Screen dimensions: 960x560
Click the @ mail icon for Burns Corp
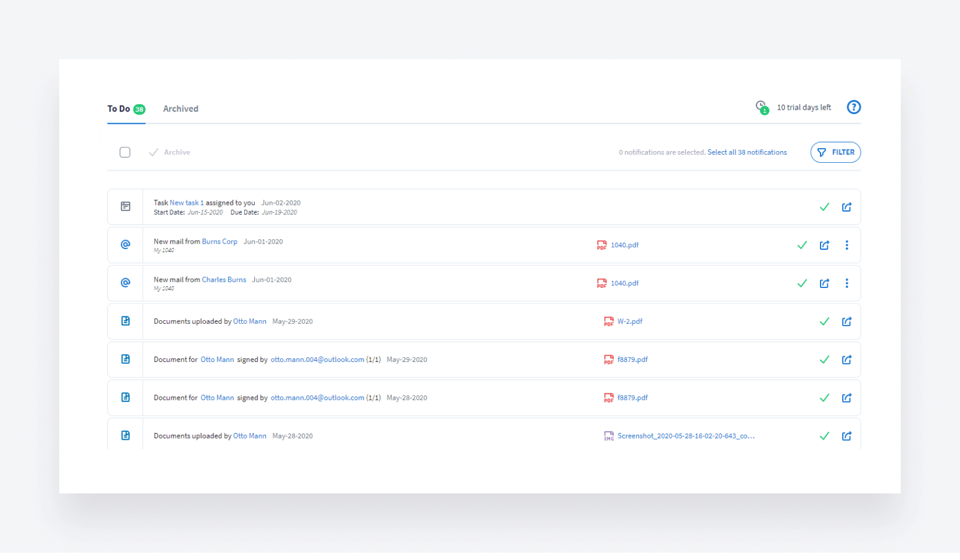click(125, 245)
